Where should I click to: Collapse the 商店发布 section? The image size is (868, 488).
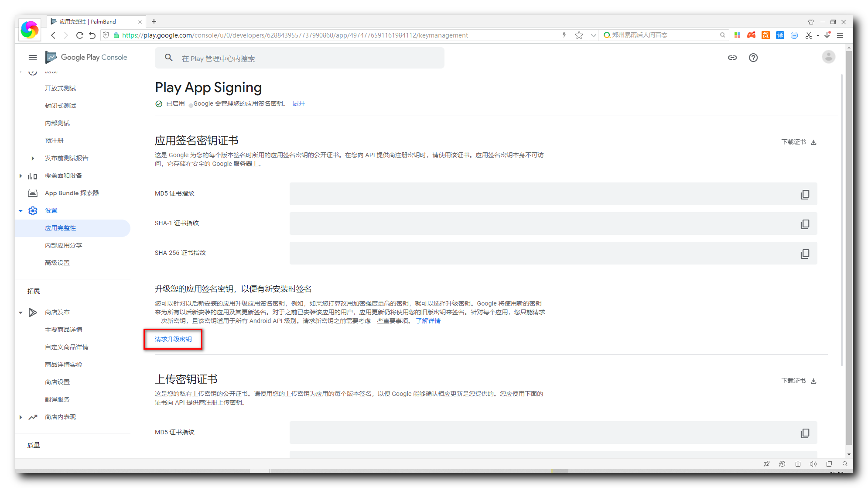[x=21, y=312]
